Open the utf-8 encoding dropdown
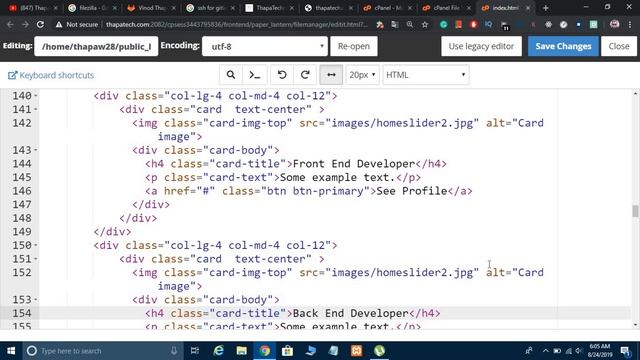640x360 pixels. (265, 46)
